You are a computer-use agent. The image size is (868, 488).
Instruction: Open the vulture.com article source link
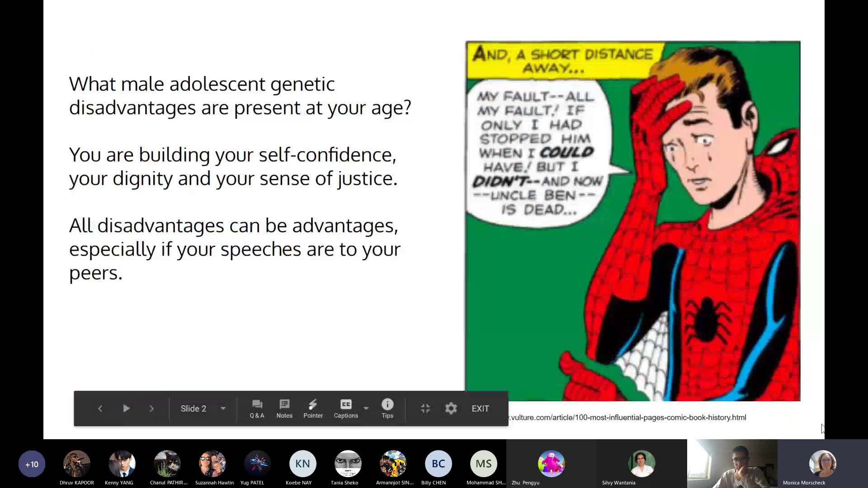[627, 418]
